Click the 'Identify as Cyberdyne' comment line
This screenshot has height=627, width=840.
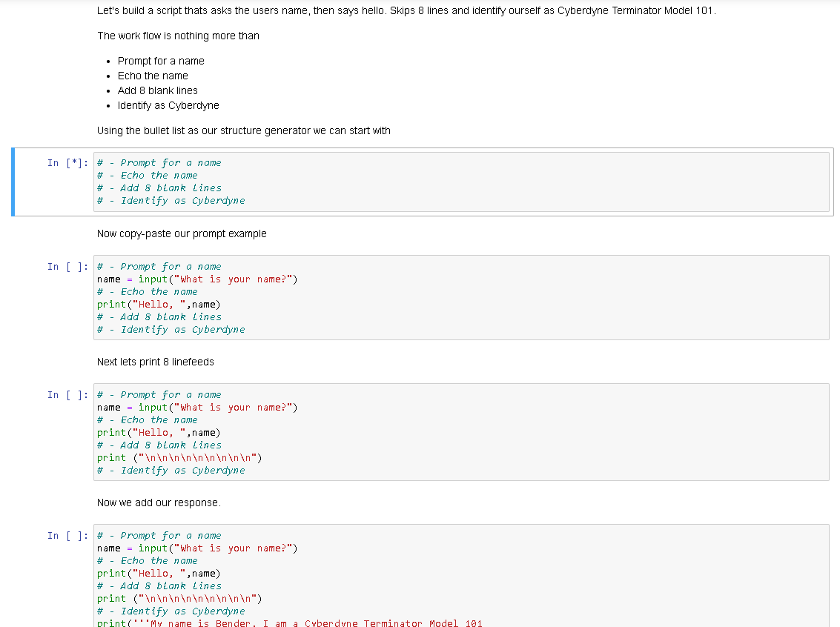171,329
